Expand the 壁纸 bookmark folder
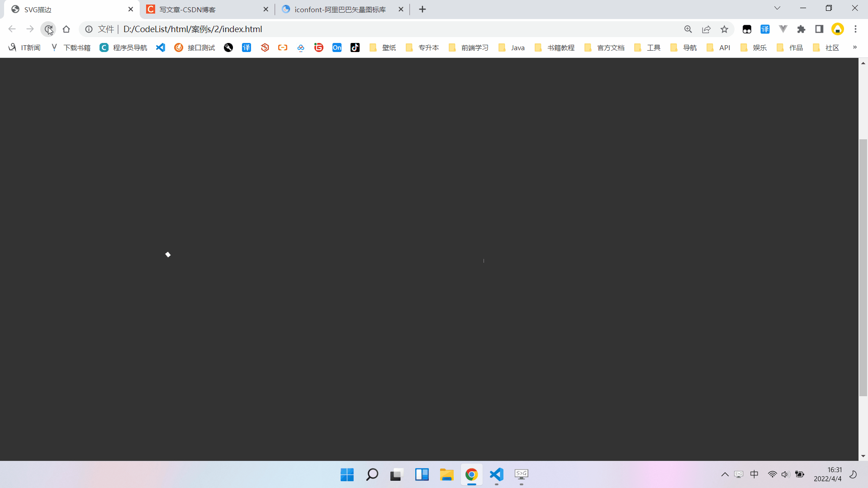The width and height of the screenshot is (868, 488). click(x=383, y=47)
